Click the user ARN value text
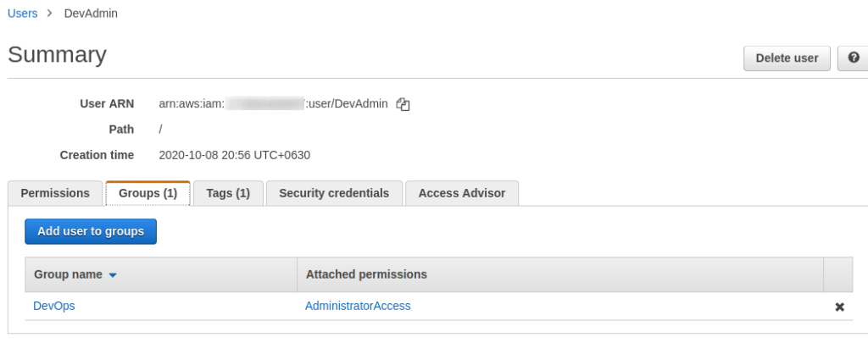Viewport: 868px width, 343px height. click(x=274, y=103)
